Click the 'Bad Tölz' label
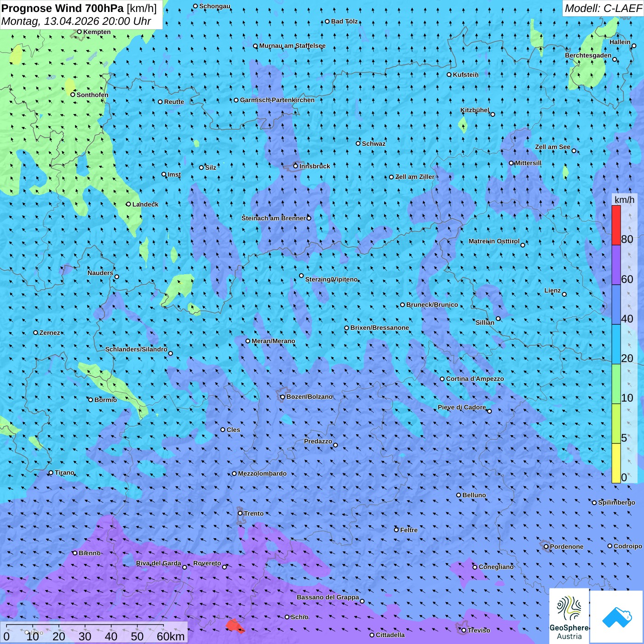The height and width of the screenshot is (644, 644). pyautogui.click(x=345, y=21)
